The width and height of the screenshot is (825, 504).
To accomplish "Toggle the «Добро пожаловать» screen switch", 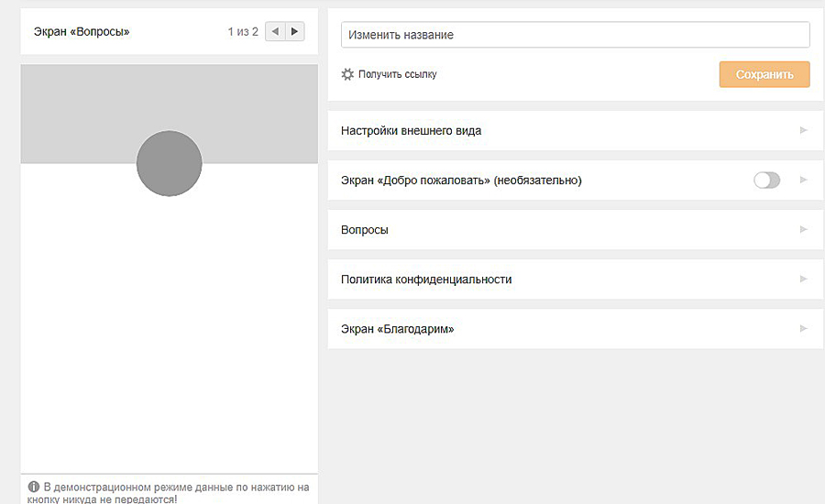I will click(766, 181).
